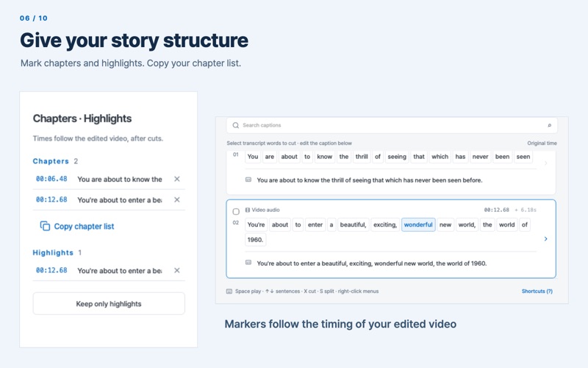Click segment 02 time '00:12.68' in the transcript
This screenshot has width=588, height=368.
tap(497, 210)
